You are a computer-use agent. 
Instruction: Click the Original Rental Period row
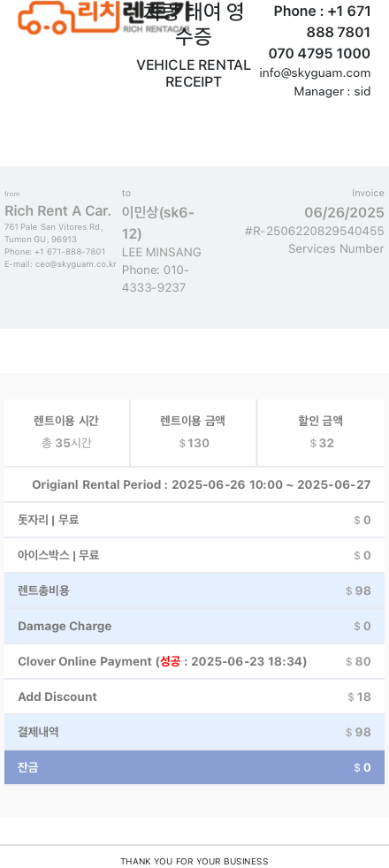[194, 485]
